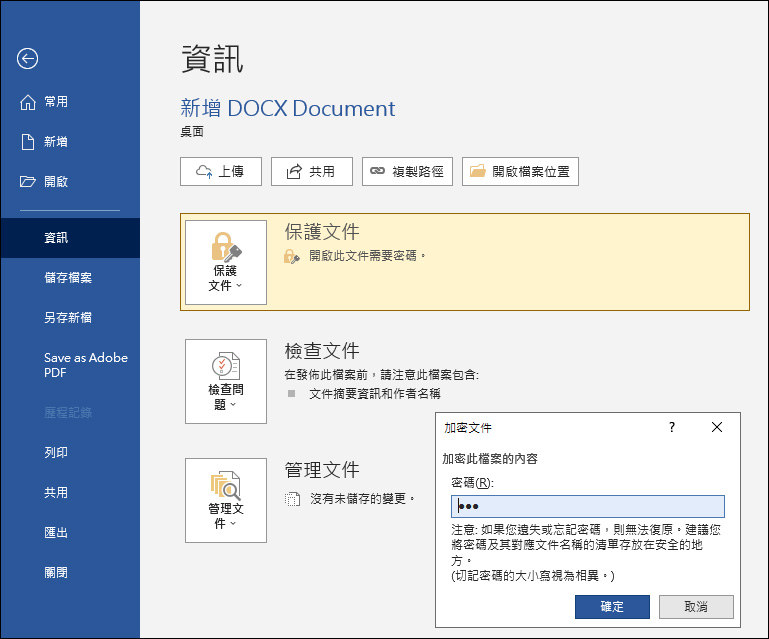Screen dimensions: 769x639
Task: Click the cloud upload icon on 上傳
Action: [204, 172]
